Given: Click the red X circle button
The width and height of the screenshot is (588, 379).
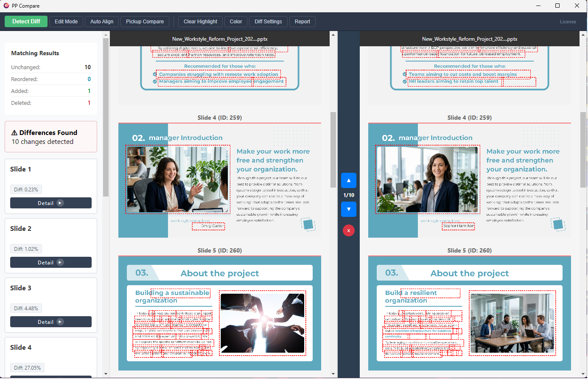Looking at the screenshot, I should [x=349, y=230].
